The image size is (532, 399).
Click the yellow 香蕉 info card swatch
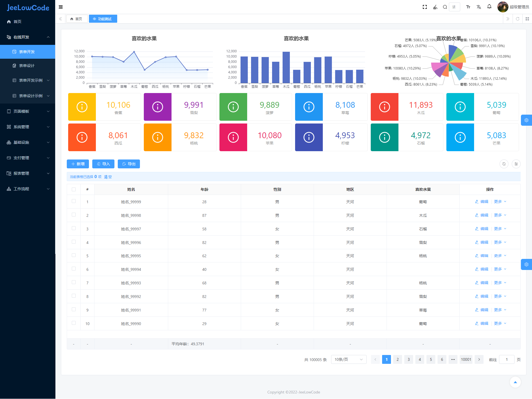tap(82, 107)
